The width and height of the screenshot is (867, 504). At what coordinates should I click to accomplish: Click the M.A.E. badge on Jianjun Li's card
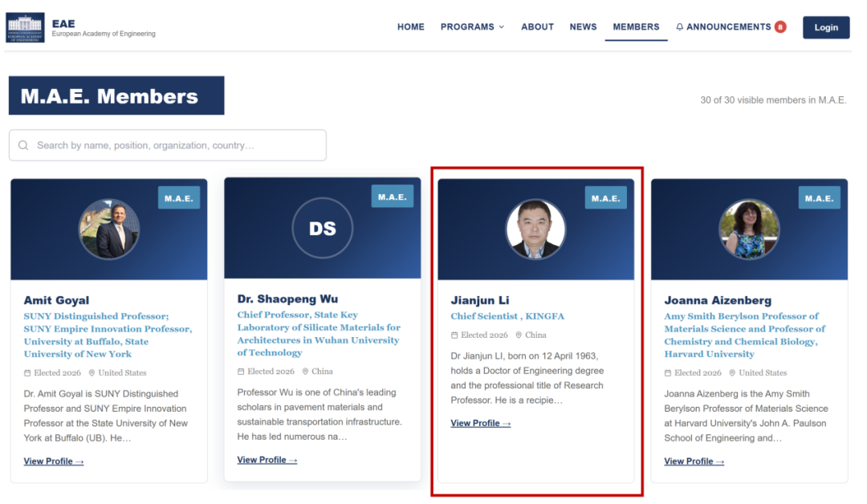tap(605, 198)
